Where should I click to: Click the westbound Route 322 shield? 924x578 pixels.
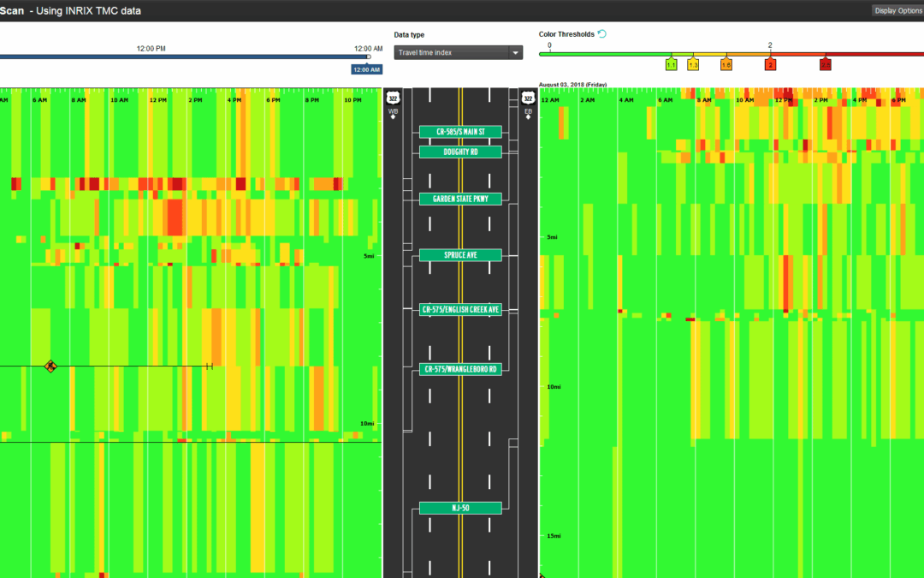pyautogui.click(x=392, y=99)
